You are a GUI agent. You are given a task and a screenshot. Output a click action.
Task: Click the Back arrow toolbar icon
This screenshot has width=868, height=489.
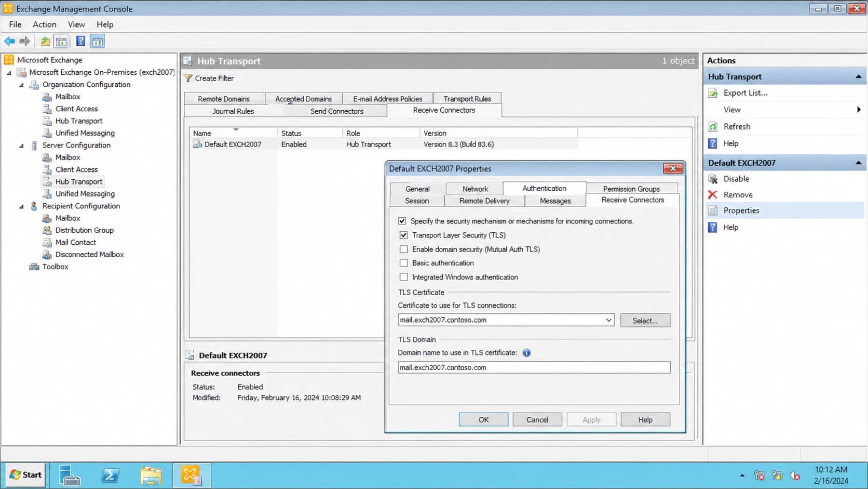coord(9,41)
